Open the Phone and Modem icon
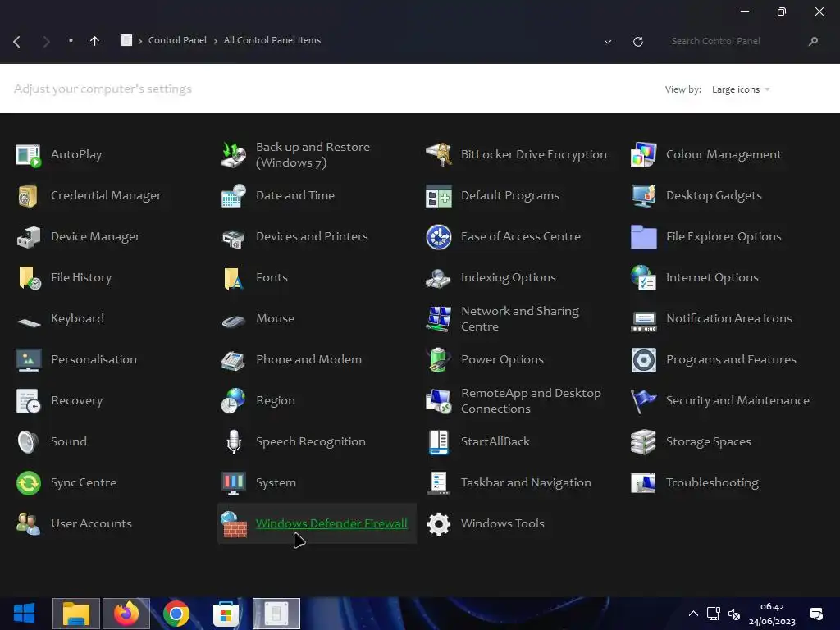This screenshot has height=630, width=840. (x=234, y=361)
